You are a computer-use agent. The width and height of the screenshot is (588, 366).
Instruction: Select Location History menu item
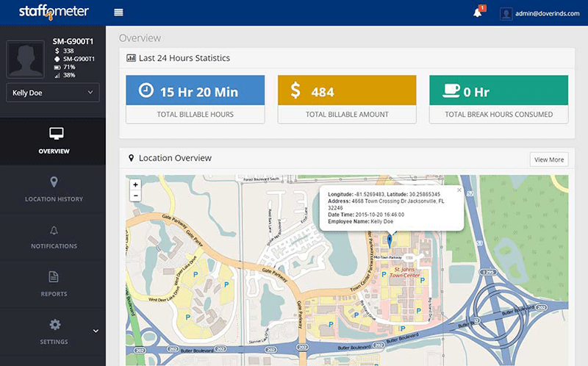pyautogui.click(x=54, y=199)
